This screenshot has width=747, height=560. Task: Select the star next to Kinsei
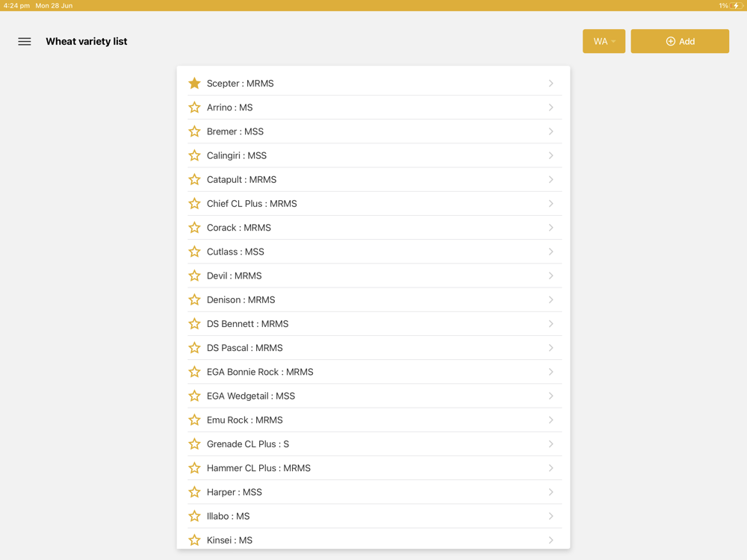coord(194,540)
